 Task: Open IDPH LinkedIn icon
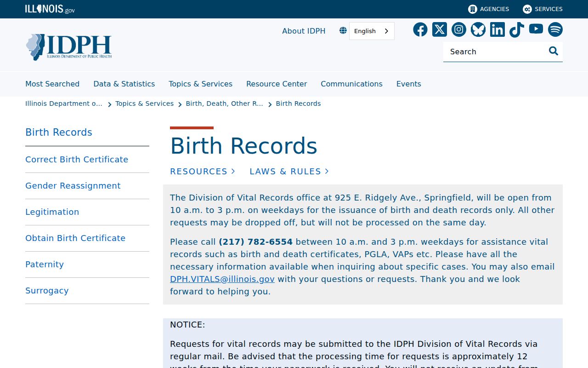(x=498, y=29)
